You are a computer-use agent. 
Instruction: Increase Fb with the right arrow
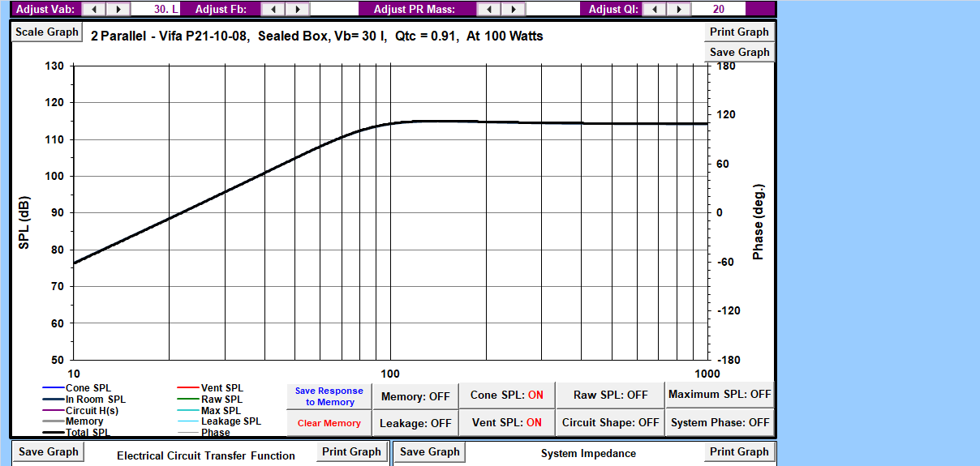point(297,9)
